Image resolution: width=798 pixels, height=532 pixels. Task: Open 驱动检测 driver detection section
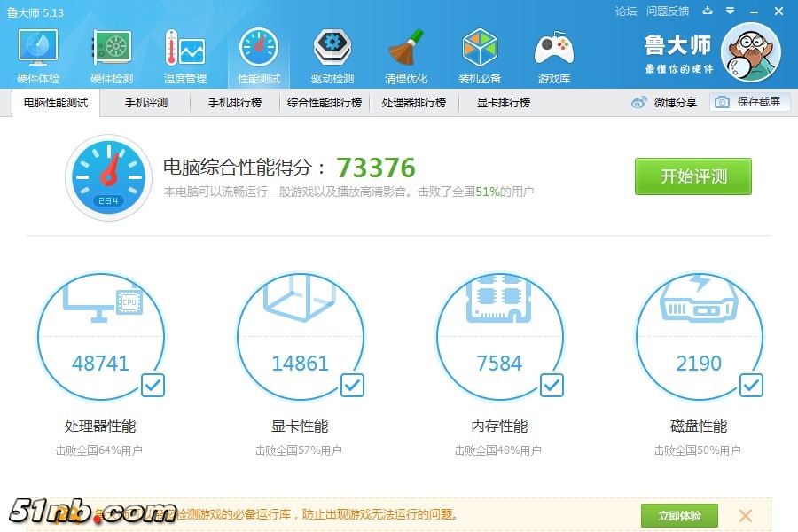[x=332, y=55]
